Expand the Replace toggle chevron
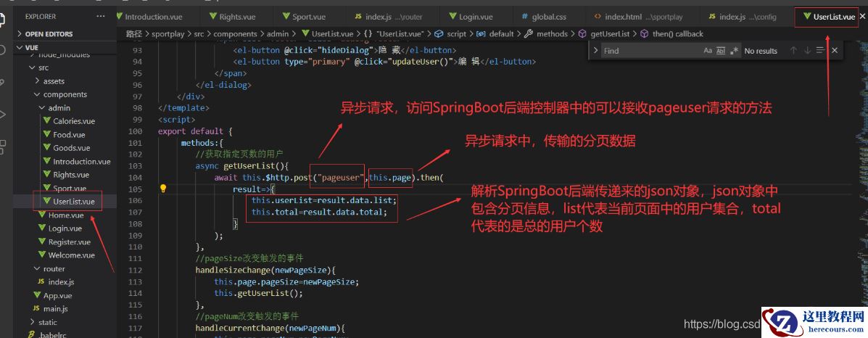868x338 pixels. tap(595, 51)
